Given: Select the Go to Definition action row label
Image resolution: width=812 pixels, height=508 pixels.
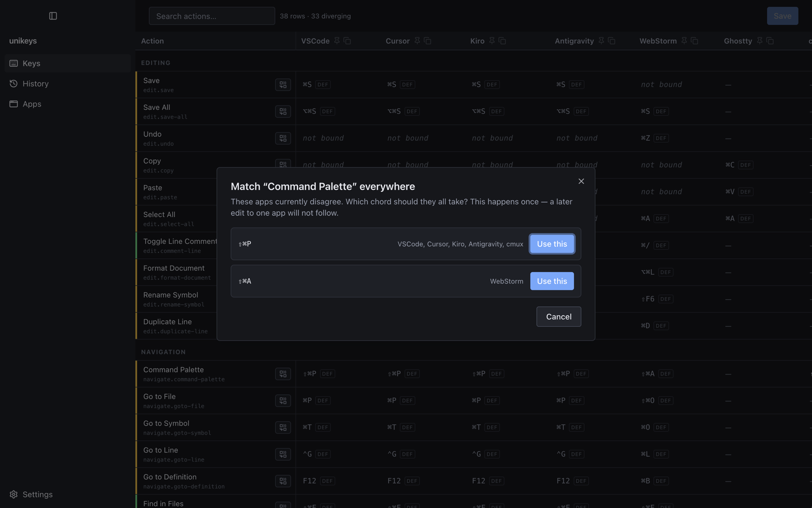Looking at the screenshot, I should click(170, 477).
